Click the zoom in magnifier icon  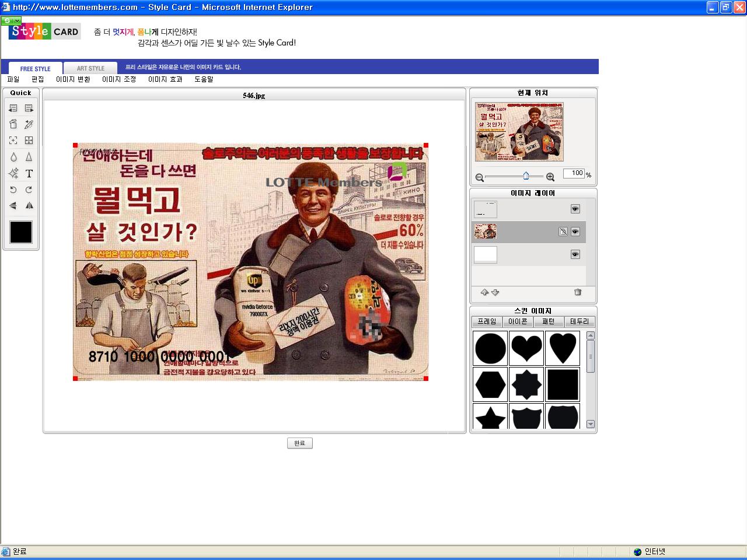tap(550, 177)
